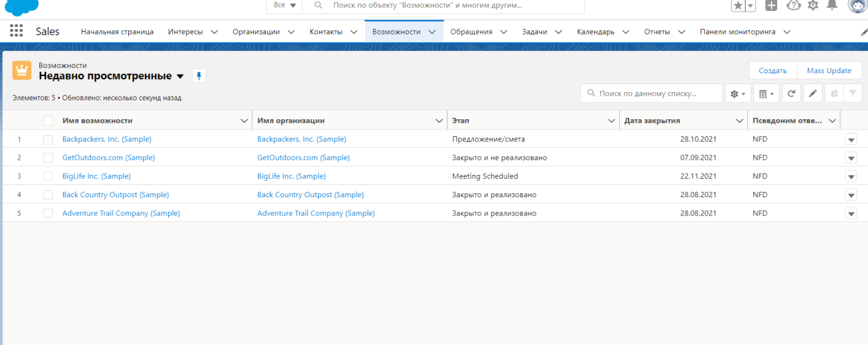
Task: Open BigLife Inc. (Sample) organization link
Action: point(292,176)
